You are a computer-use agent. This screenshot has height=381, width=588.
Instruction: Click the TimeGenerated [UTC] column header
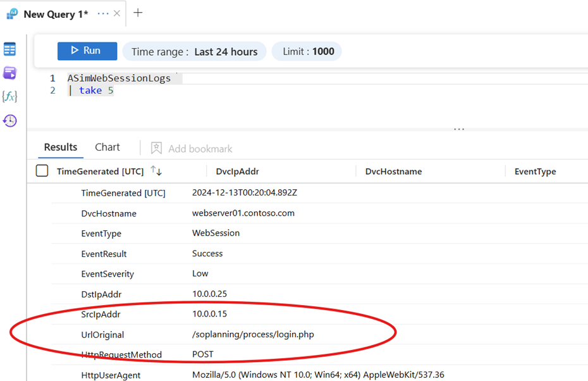100,172
